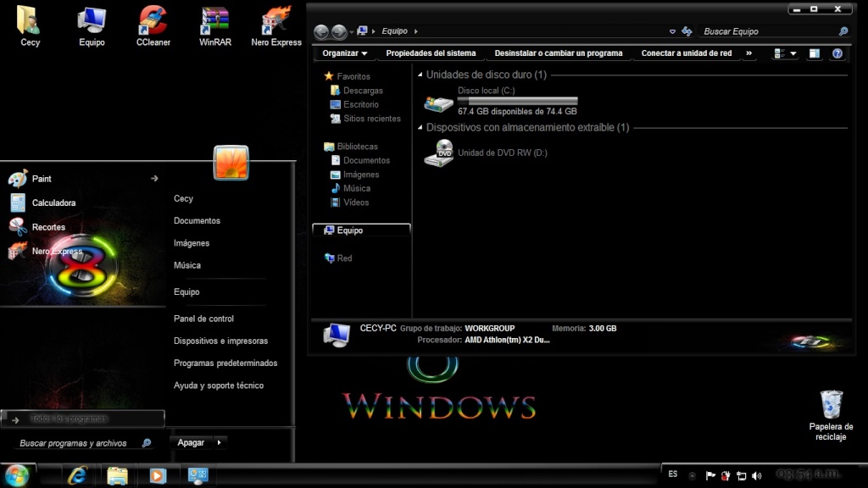
Task: Launch Nero Express desktop icon
Action: click(x=276, y=26)
